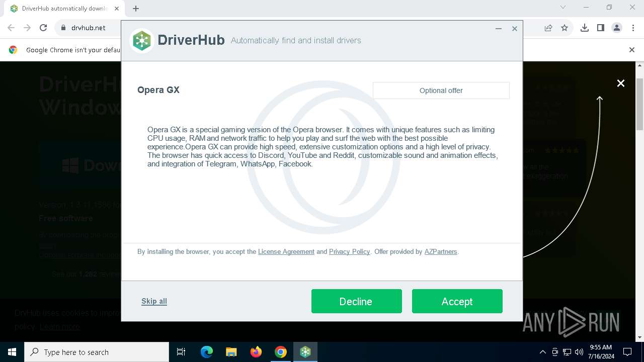
Task: Go forward in Chrome
Action: pyautogui.click(x=27, y=28)
